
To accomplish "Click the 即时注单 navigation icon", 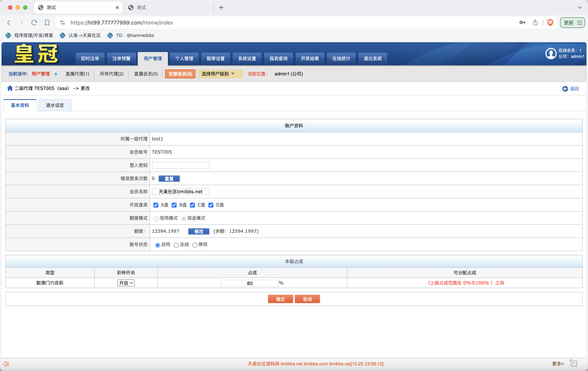I will click(90, 58).
